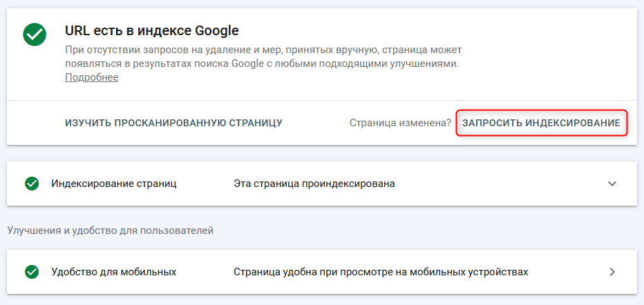Click the Эта страница проиндексирована status text
The image size is (644, 305).
314,184
